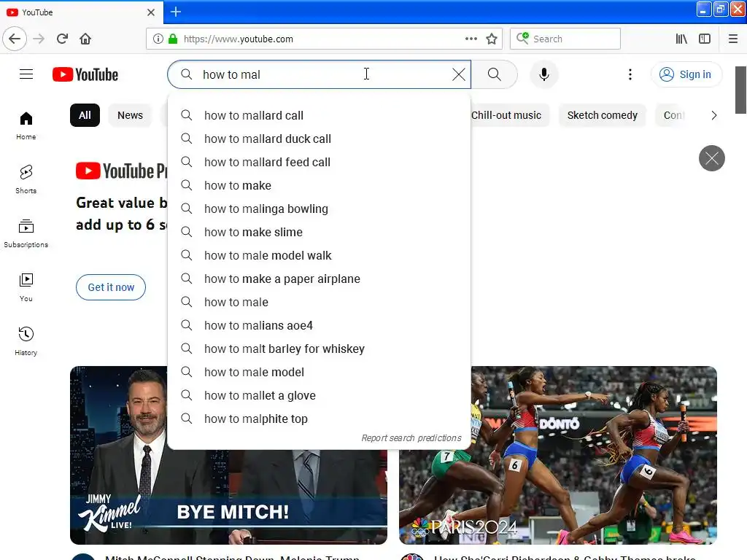Image resolution: width=747 pixels, height=560 pixels.
Task: Submit search with the magnifier button
Action: pos(494,74)
